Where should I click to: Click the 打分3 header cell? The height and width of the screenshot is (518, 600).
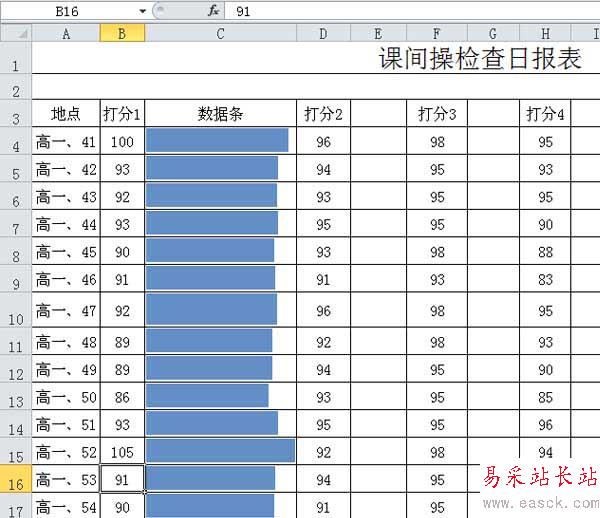click(x=437, y=114)
